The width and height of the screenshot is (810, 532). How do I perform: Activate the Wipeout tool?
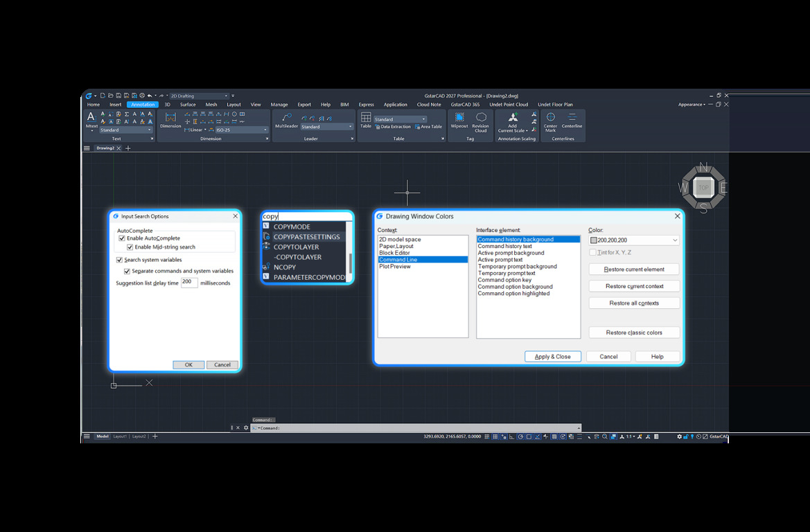point(459,118)
